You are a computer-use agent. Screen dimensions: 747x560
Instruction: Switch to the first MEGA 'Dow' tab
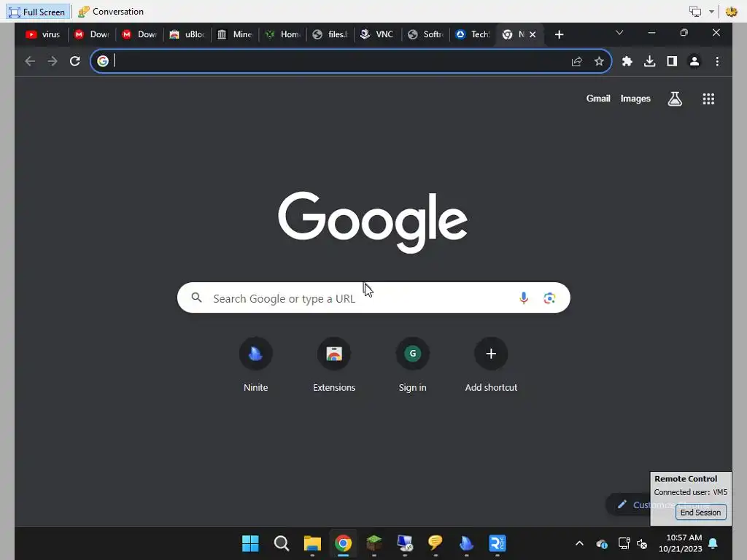[x=91, y=34]
